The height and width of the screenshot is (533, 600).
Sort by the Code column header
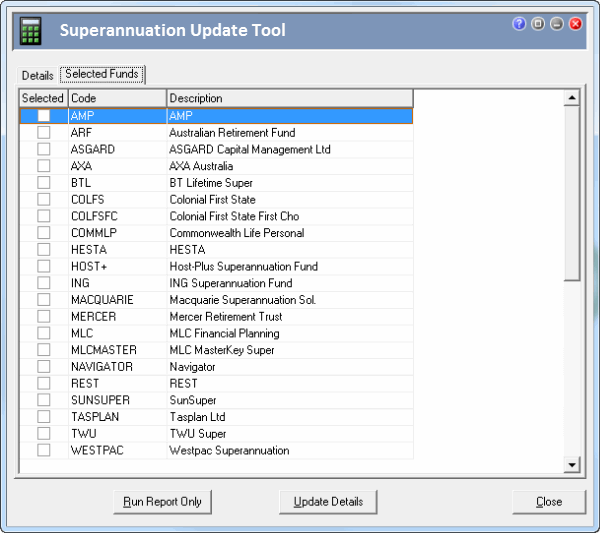coord(117,98)
